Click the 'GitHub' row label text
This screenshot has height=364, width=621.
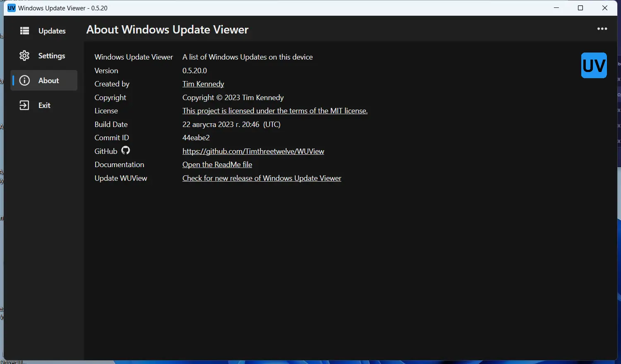coord(106,151)
